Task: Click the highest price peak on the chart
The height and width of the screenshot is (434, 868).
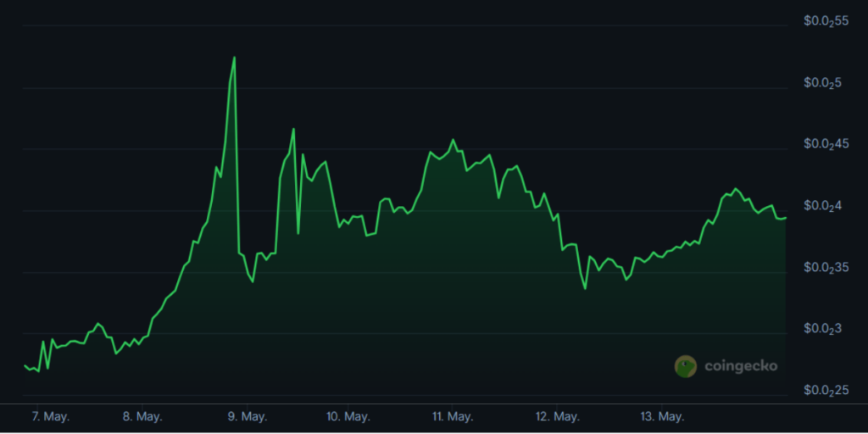Action: [234, 57]
